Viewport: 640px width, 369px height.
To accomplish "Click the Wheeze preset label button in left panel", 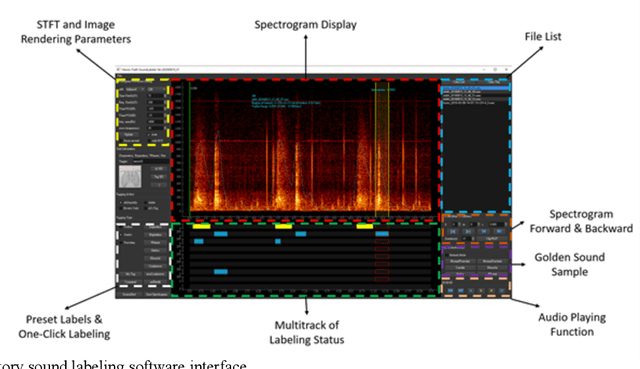I will click(x=156, y=242).
